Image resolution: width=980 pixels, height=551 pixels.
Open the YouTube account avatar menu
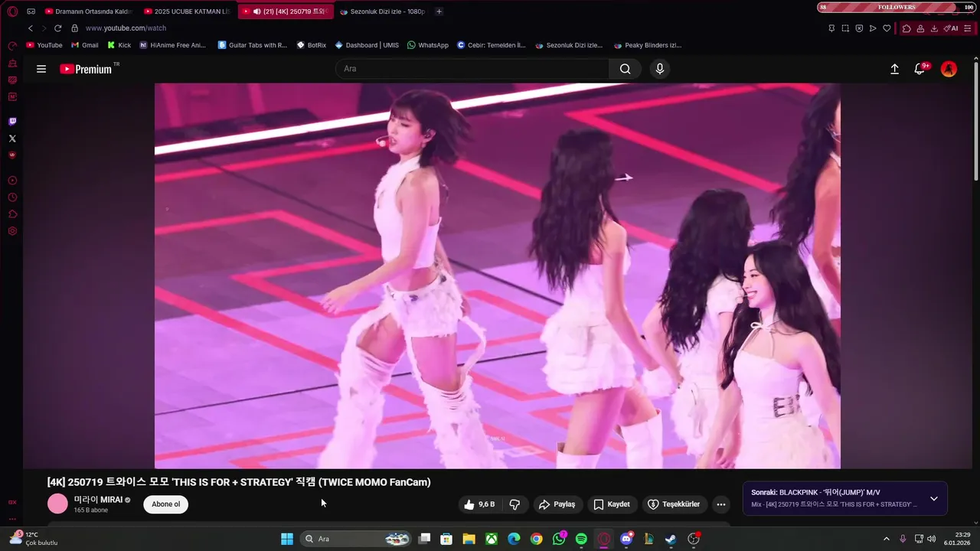click(949, 69)
